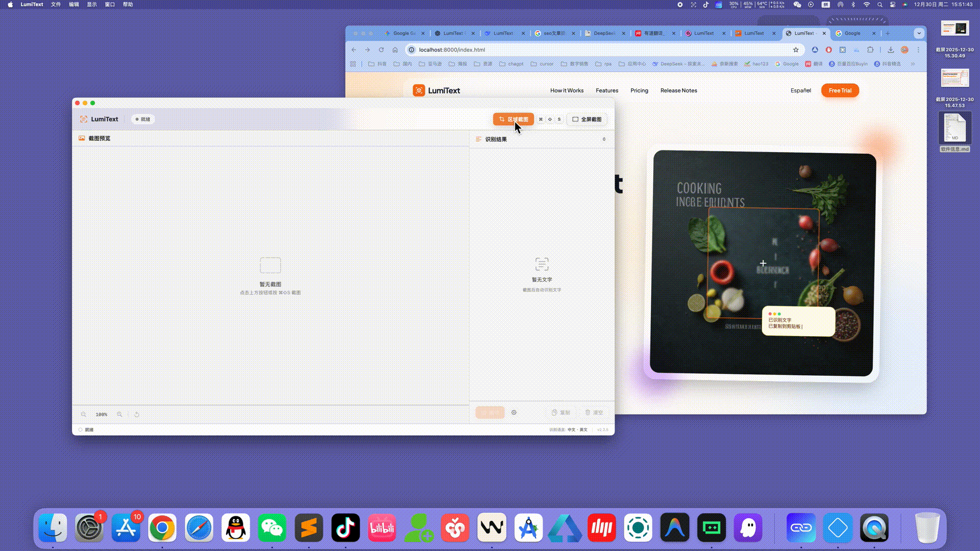The height and width of the screenshot is (551, 980).
Task: Open 软件信息.md file on desktop
Action: [955, 133]
